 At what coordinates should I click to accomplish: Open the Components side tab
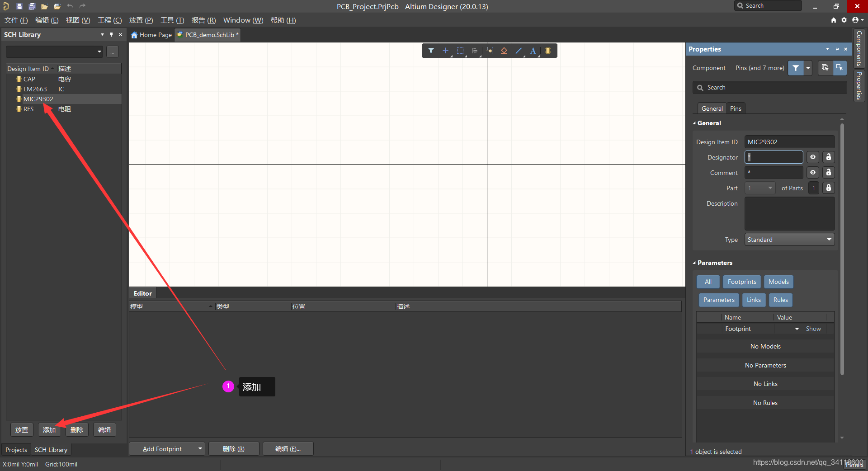pyautogui.click(x=859, y=48)
